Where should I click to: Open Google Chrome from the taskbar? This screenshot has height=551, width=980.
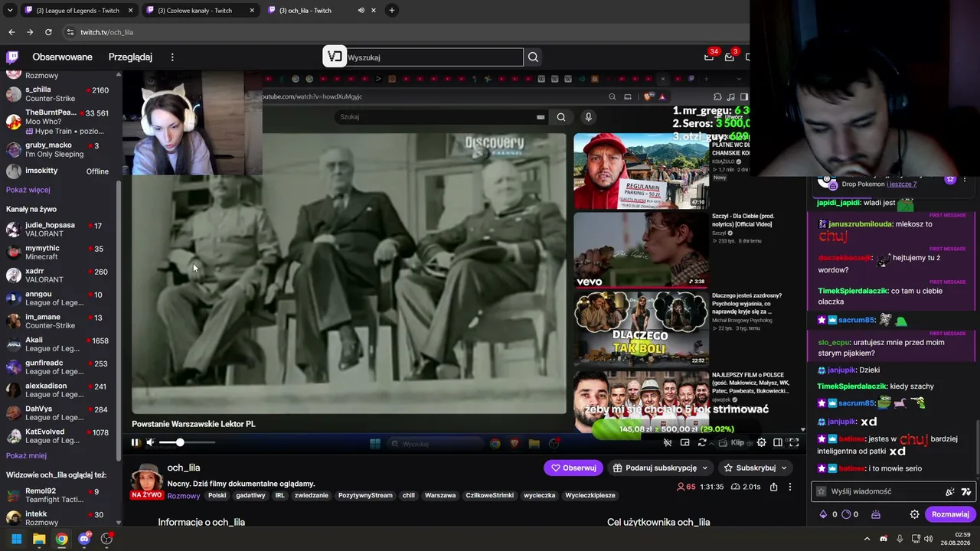coord(61,539)
